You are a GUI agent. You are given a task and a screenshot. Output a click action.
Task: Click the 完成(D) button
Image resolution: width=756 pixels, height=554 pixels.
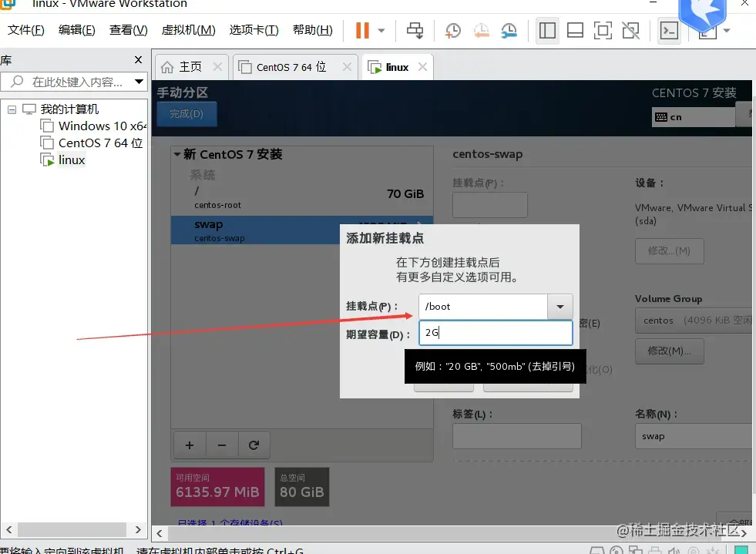coord(186,114)
